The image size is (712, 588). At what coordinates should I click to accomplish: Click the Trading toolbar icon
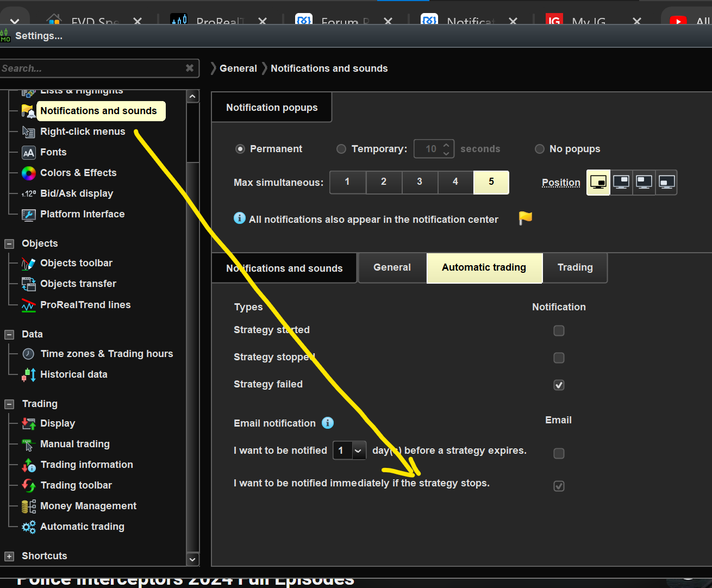28,486
